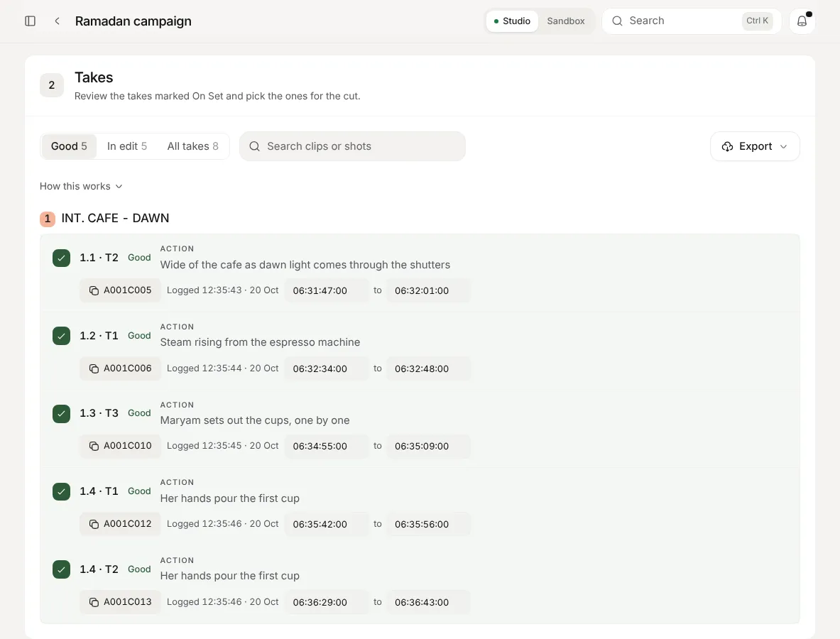Uncheck take 1.3 · T3

(61, 413)
